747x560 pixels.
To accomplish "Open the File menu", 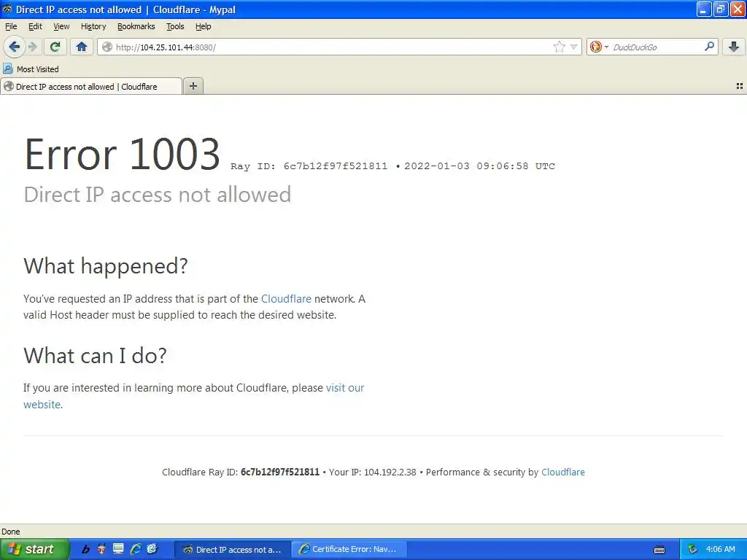I will tap(11, 26).
